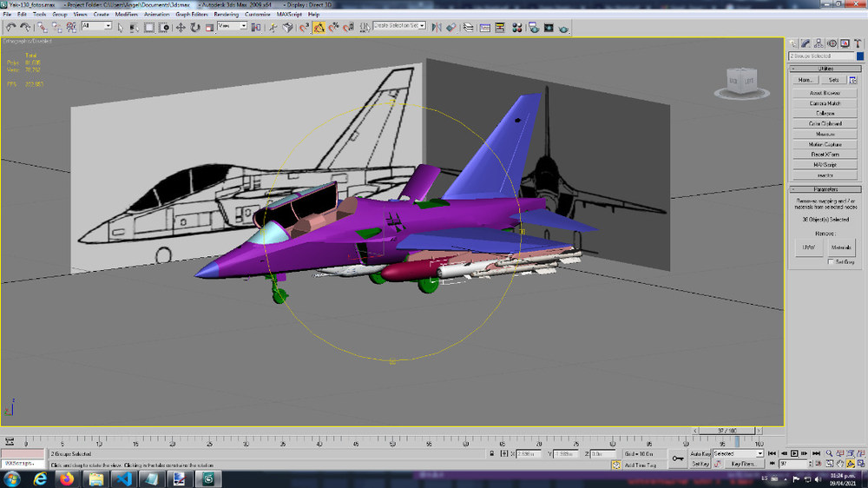The width and height of the screenshot is (868, 488).
Task: Click the Go to End playback button
Action: click(816, 453)
